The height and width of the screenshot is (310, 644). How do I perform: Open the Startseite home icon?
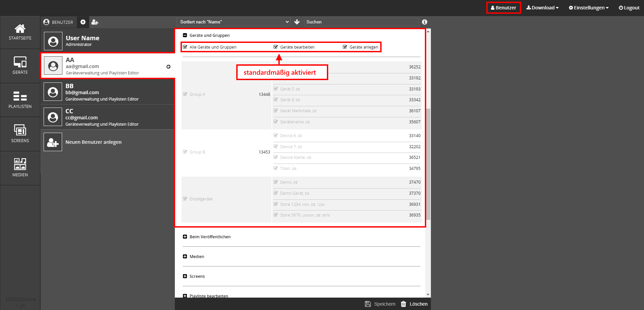point(20,32)
